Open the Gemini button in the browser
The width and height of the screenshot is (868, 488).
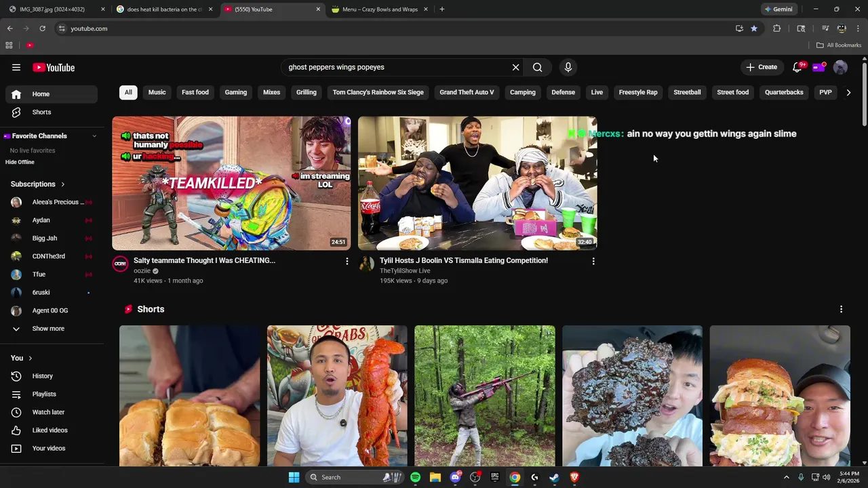click(778, 9)
